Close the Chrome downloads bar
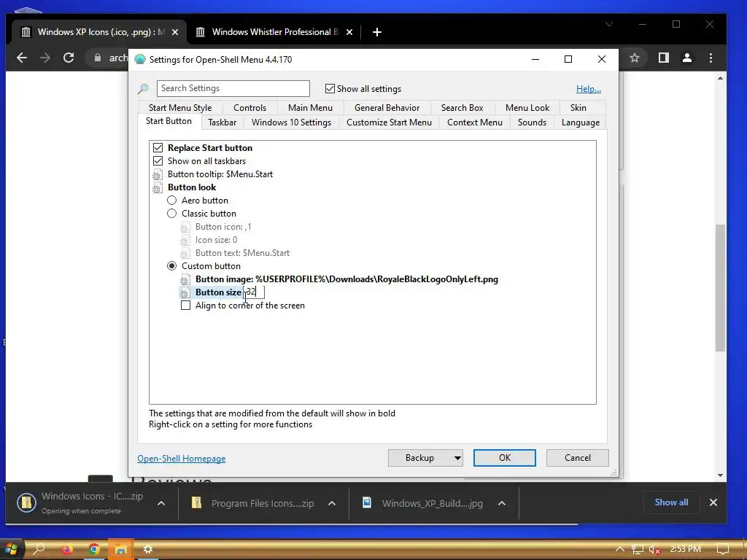747x560 pixels. [x=713, y=502]
